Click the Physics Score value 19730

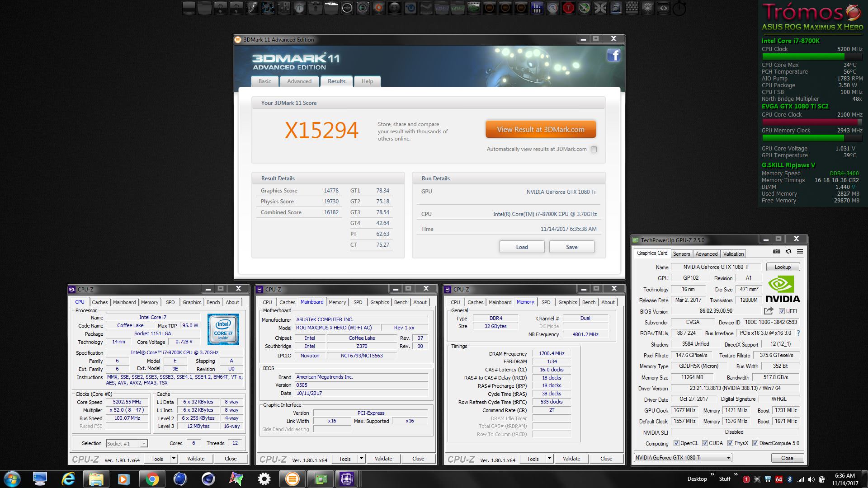[x=331, y=202]
